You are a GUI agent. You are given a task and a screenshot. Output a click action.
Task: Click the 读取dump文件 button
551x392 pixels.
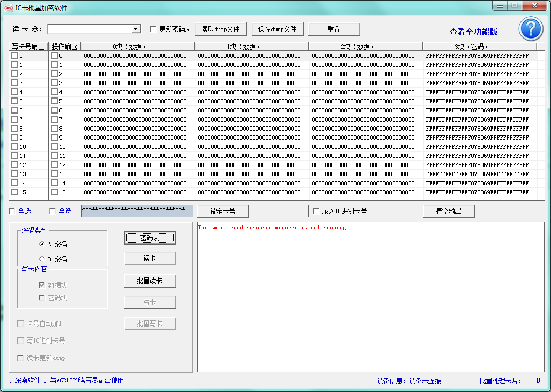221,29
